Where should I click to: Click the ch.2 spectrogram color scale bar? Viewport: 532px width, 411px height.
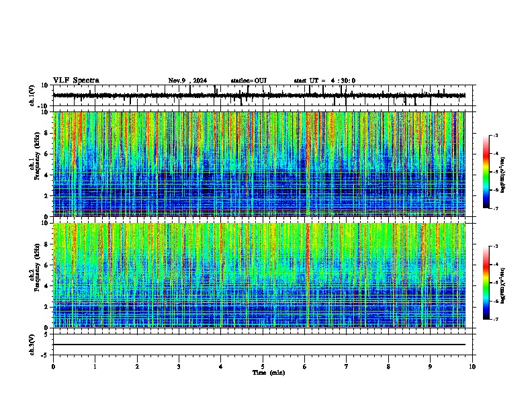[486, 283]
